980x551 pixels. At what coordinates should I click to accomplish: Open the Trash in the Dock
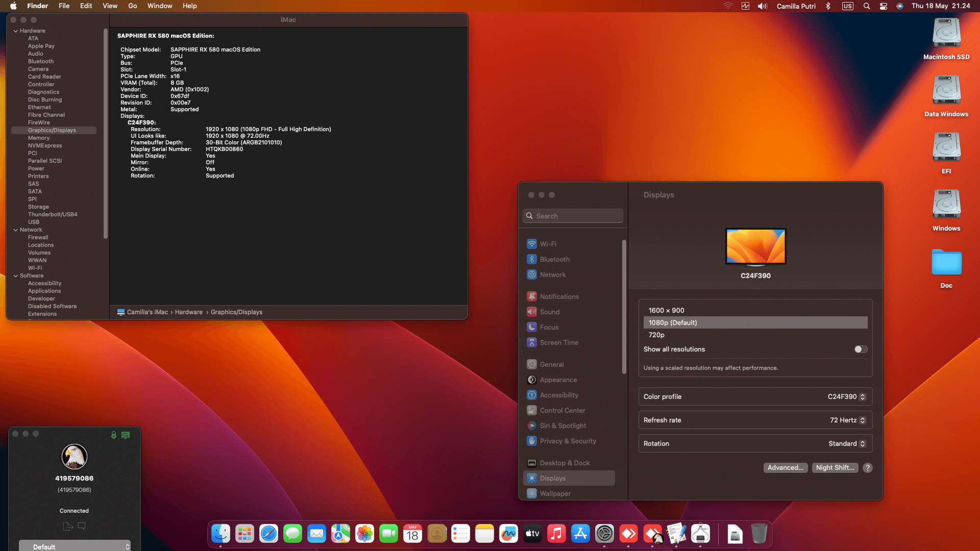coord(759,534)
